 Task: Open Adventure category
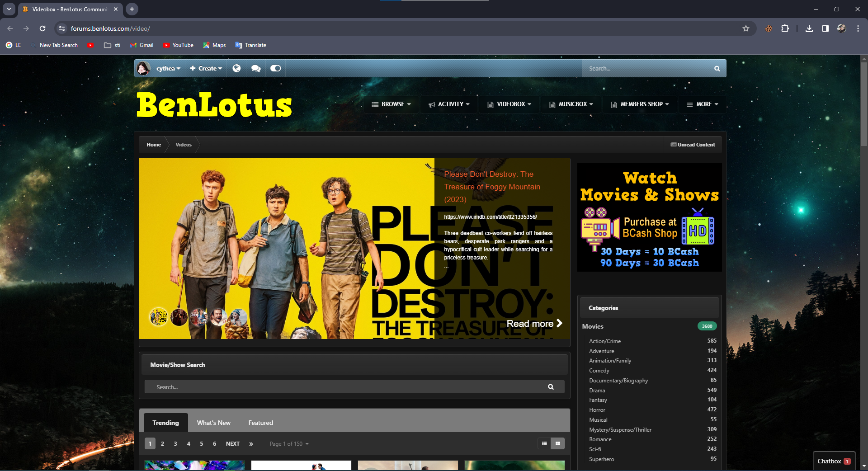click(601, 351)
